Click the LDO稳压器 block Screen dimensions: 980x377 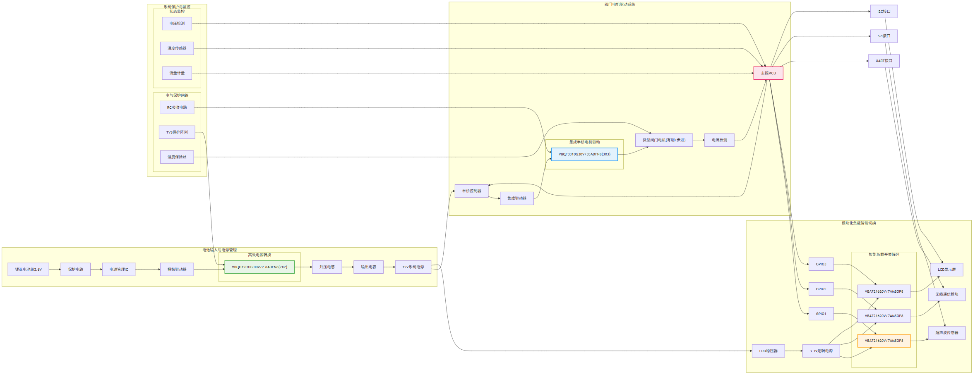769,351
